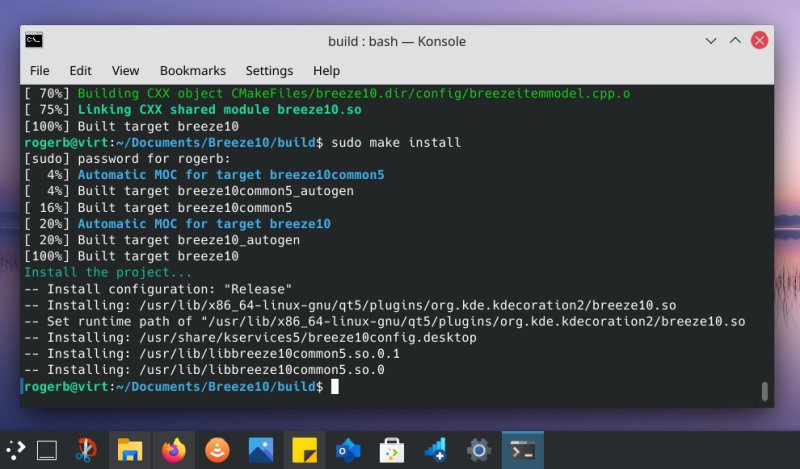Click the "sudo make install" command text

coord(396,142)
